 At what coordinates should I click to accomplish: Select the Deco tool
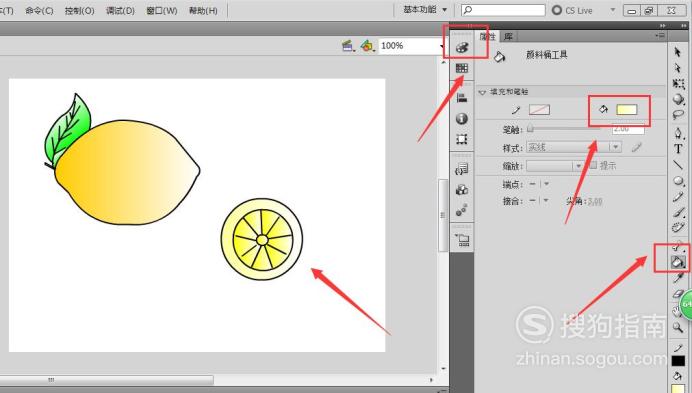pyautogui.click(x=678, y=228)
